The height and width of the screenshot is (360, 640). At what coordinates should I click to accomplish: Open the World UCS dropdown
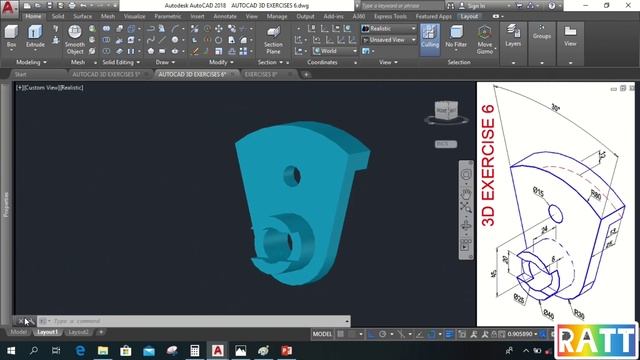[x=335, y=51]
